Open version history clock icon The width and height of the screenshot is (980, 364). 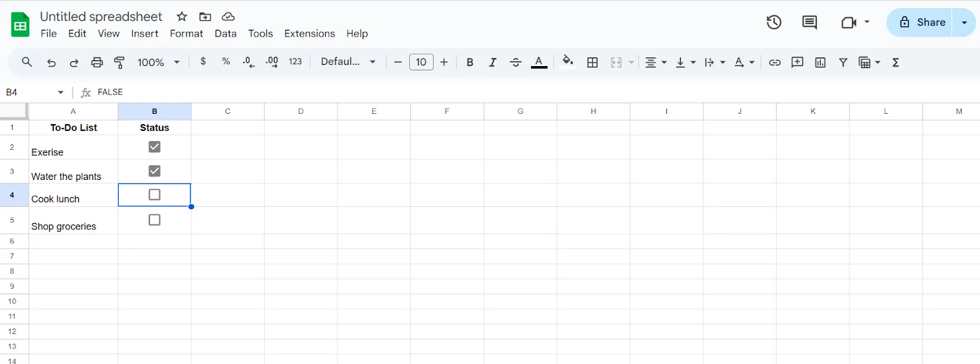tap(774, 23)
